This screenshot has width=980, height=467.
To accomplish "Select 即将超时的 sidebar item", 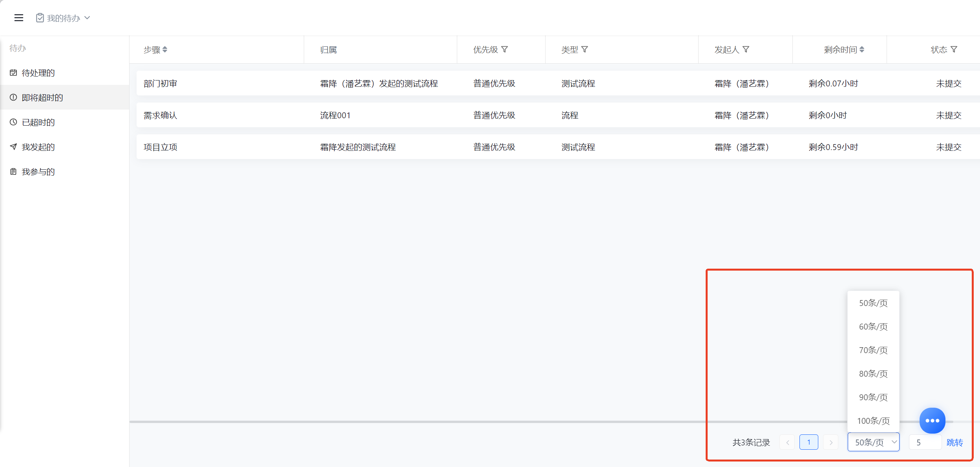I will click(65, 97).
